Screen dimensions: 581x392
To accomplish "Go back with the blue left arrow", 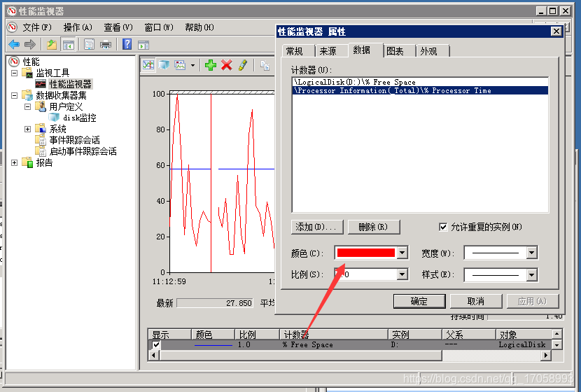I will (14, 45).
